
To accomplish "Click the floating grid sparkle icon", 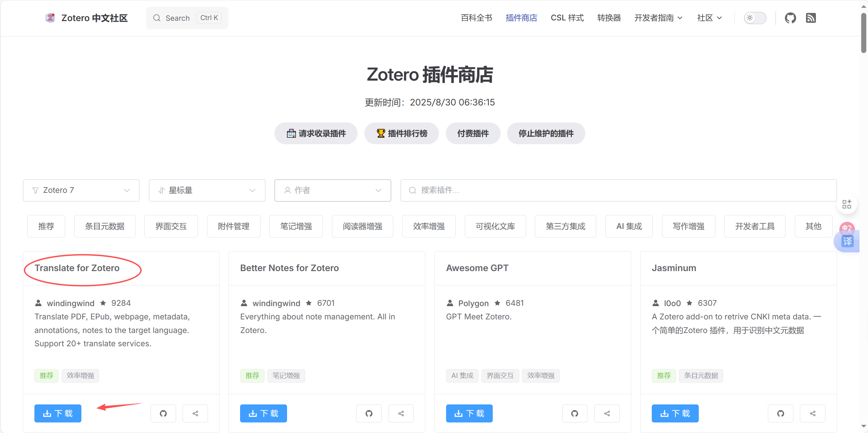I will [847, 204].
